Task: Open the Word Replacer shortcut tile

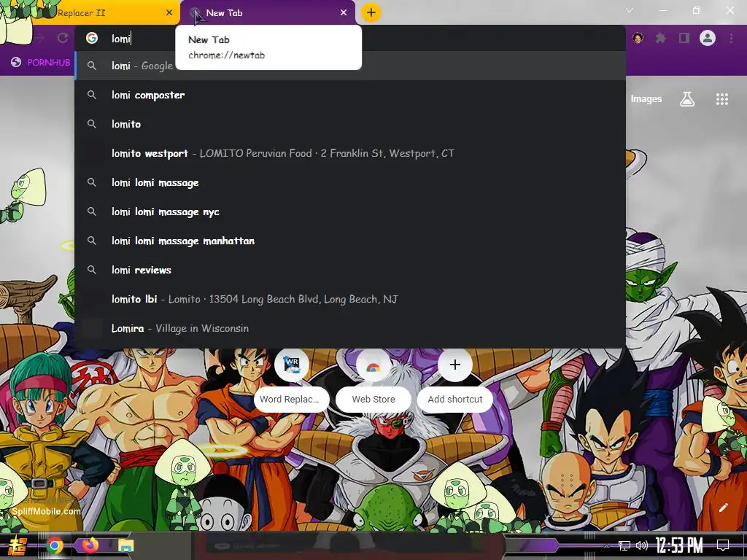Action: 292,381
